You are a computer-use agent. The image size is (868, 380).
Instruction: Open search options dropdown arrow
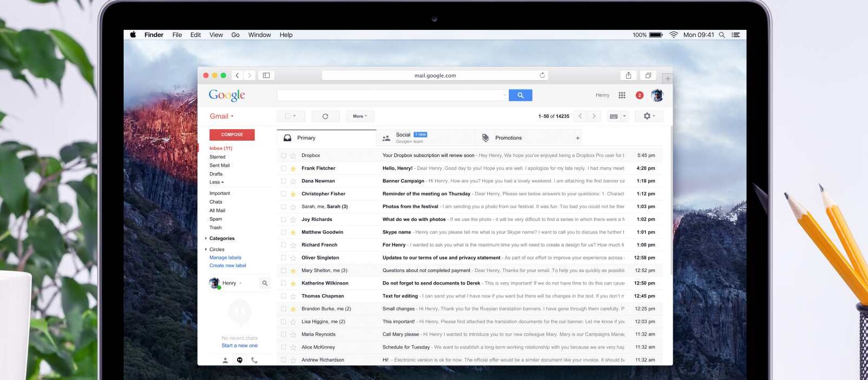click(505, 95)
